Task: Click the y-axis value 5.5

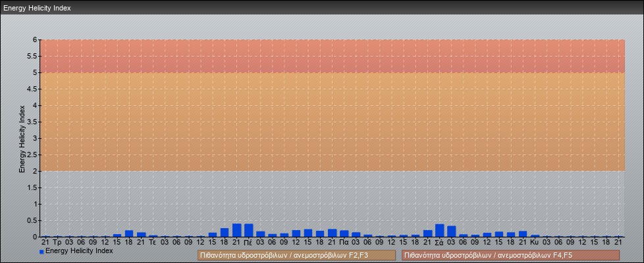Action: (x=32, y=56)
